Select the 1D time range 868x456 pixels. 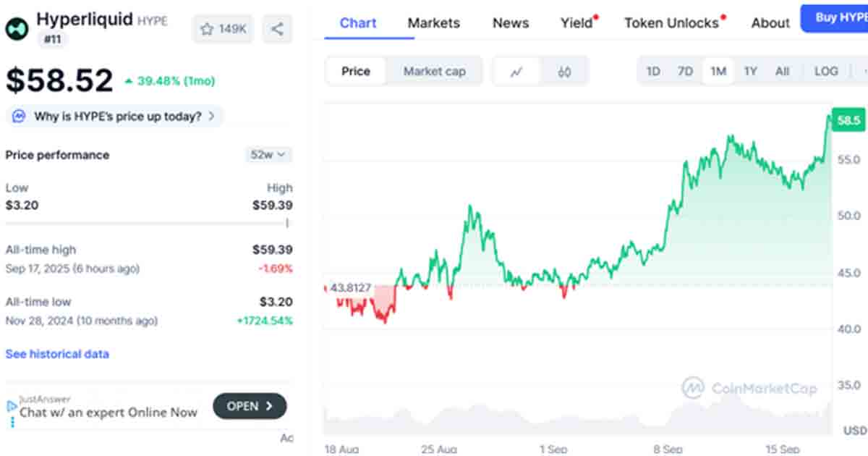[653, 72]
